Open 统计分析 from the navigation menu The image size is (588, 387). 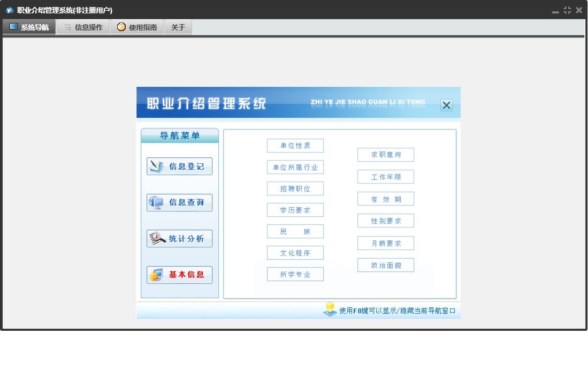[179, 239]
